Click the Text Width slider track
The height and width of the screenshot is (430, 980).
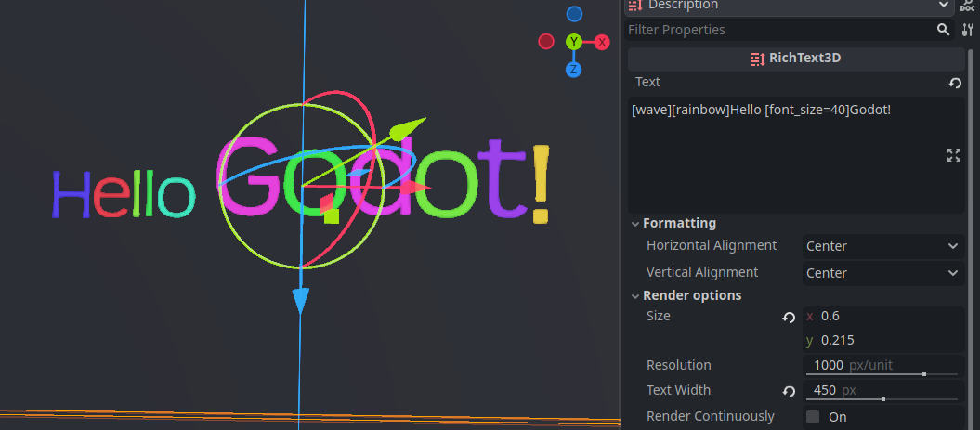click(x=882, y=399)
